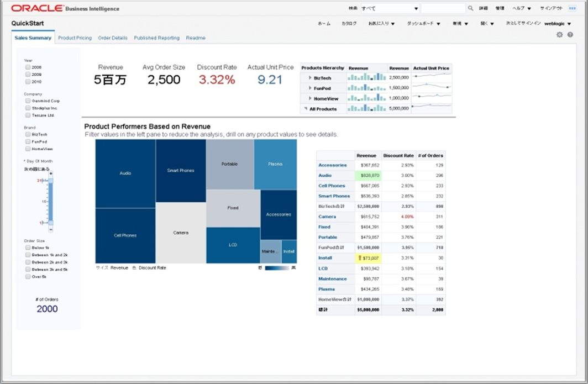Expand the FunPod row in Products Hierarchy
The image size is (588, 384).
point(310,88)
